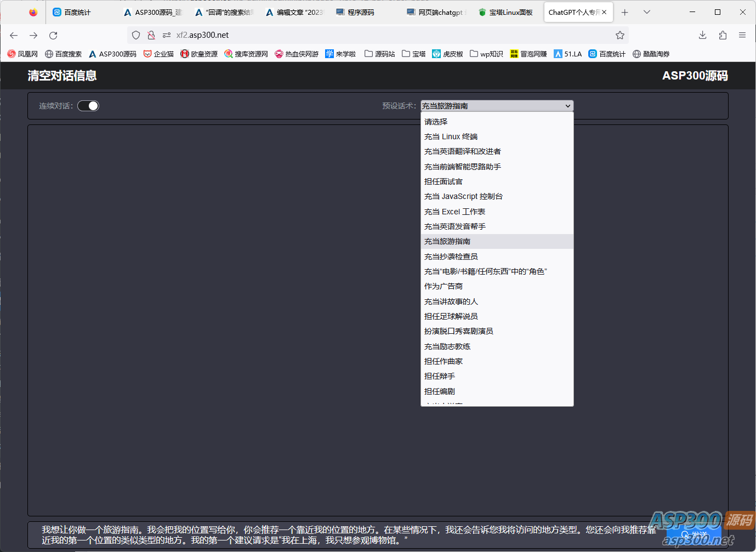Select 充当英语翻译和改进者 option
The height and width of the screenshot is (552, 756).
(x=497, y=151)
